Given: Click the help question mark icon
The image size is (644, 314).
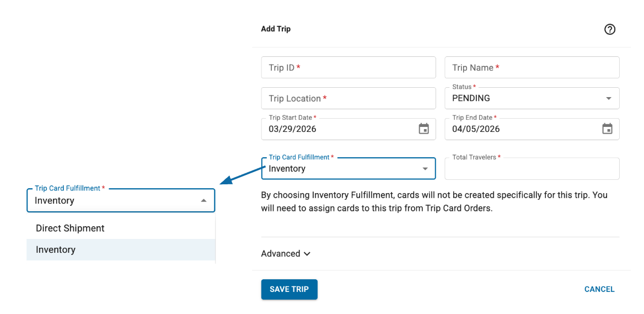Looking at the screenshot, I should pos(610,30).
